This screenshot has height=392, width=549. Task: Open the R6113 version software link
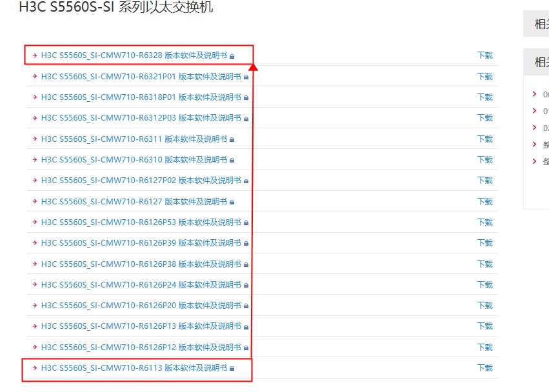pyautogui.click(x=134, y=368)
